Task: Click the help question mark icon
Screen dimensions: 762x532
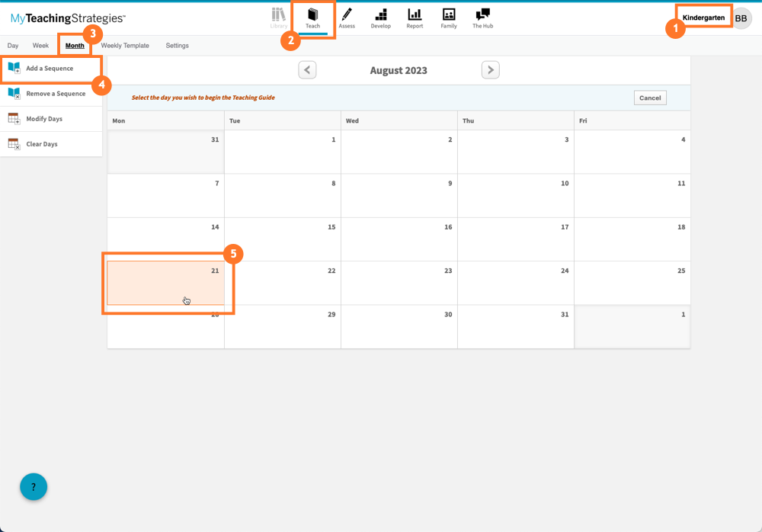Action: pos(33,486)
